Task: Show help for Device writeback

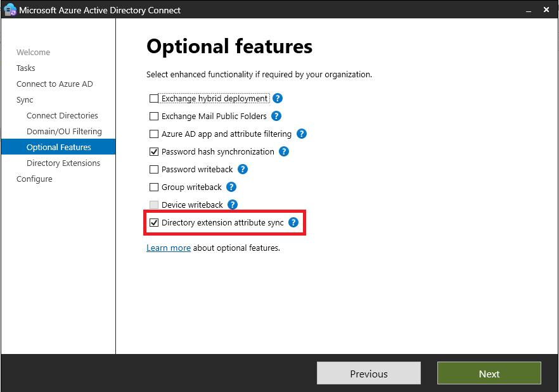Action: (233, 205)
